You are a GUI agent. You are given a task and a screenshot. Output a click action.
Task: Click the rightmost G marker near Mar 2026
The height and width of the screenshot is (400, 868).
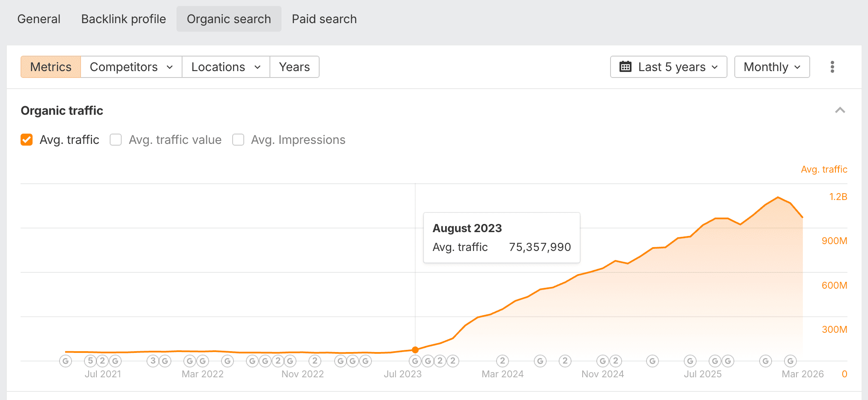pyautogui.click(x=790, y=361)
